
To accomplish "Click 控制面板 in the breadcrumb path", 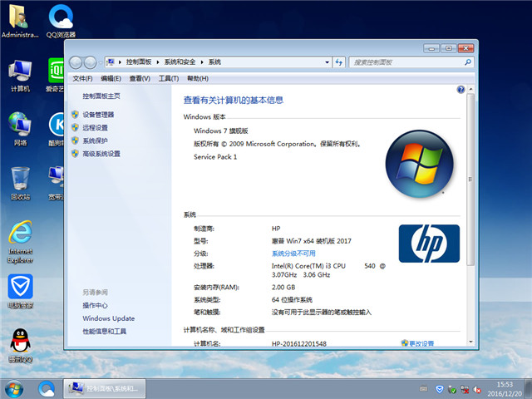I will [139, 62].
